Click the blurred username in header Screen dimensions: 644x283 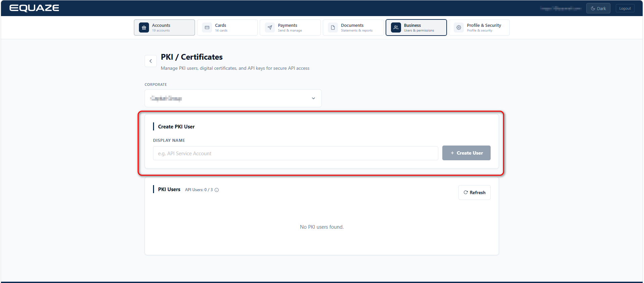pyautogui.click(x=561, y=8)
